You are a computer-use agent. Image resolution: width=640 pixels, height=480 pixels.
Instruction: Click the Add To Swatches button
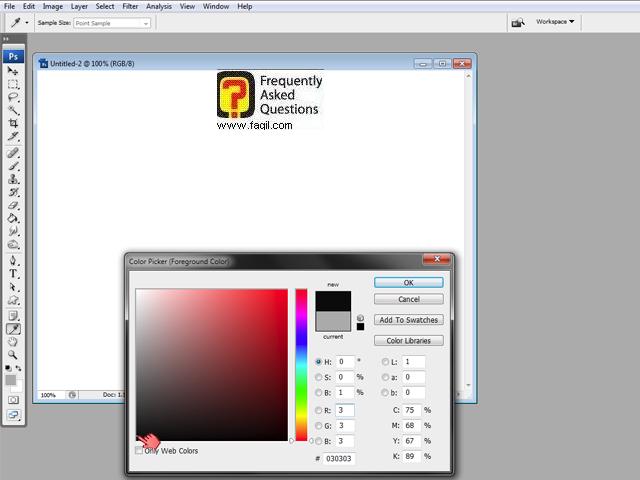pyautogui.click(x=408, y=320)
